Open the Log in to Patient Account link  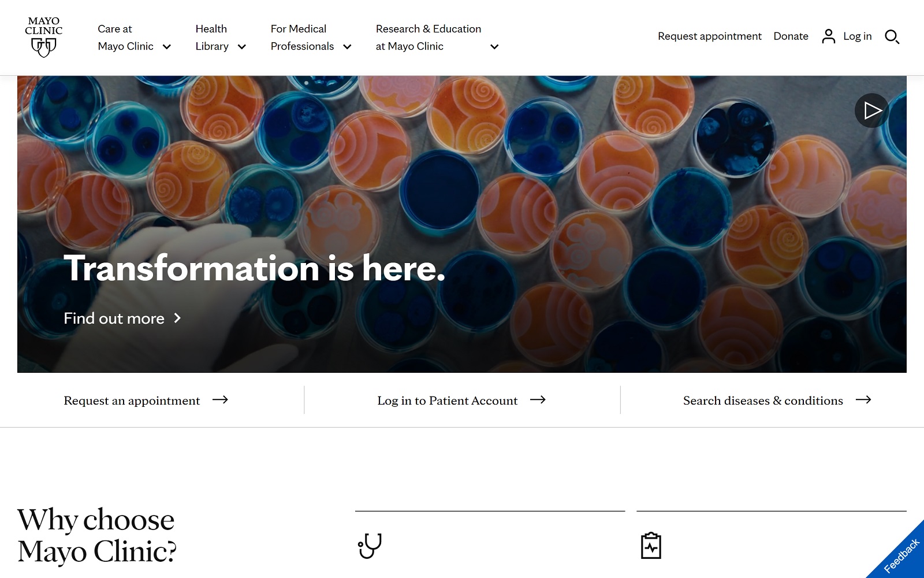point(461,400)
